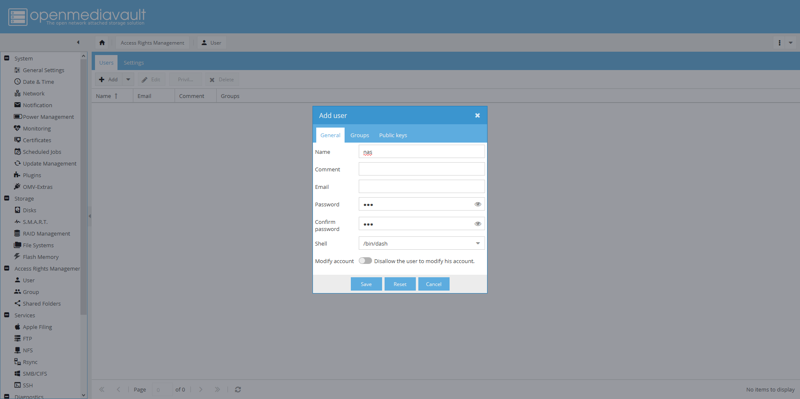
Task: Show the Password field contents
Action: click(478, 204)
